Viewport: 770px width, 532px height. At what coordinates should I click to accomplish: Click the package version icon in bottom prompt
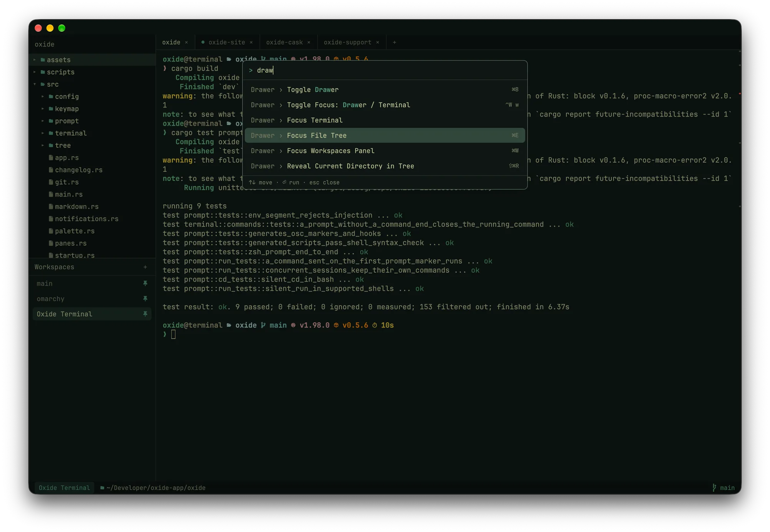click(336, 325)
